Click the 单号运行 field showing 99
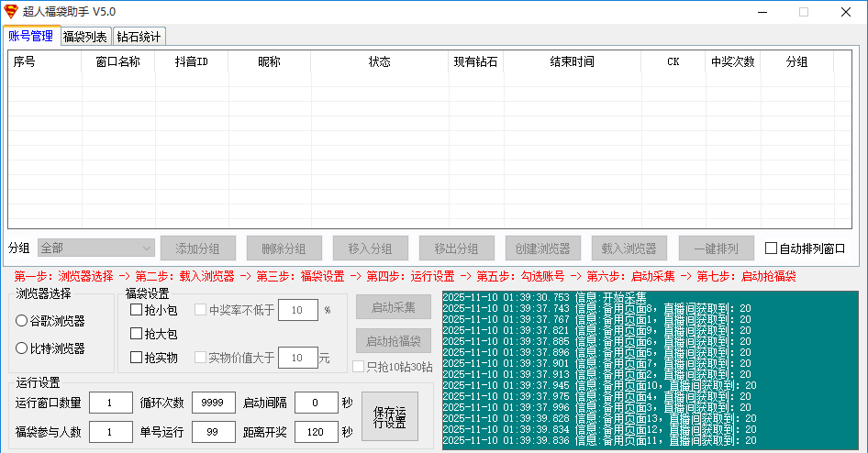 click(x=213, y=432)
